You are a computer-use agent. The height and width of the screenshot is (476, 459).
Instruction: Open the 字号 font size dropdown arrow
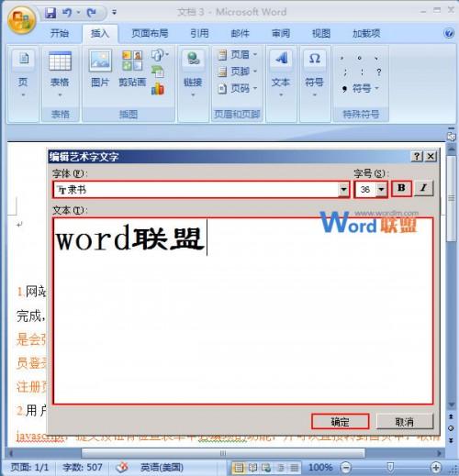tap(381, 190)
